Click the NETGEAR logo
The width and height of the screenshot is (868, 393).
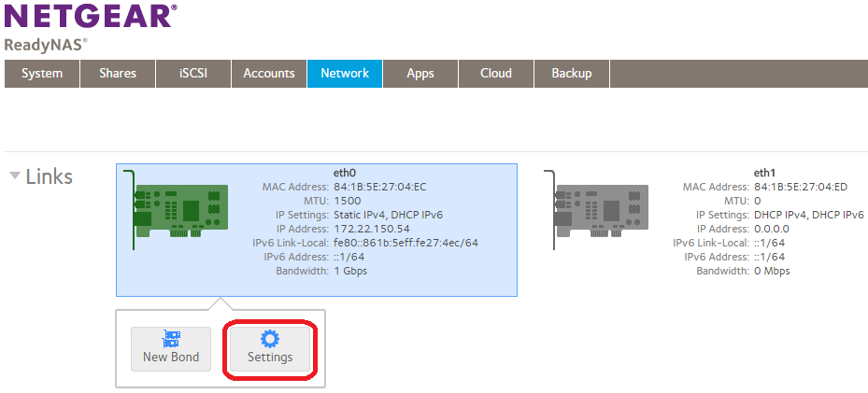tap(91, 15)
